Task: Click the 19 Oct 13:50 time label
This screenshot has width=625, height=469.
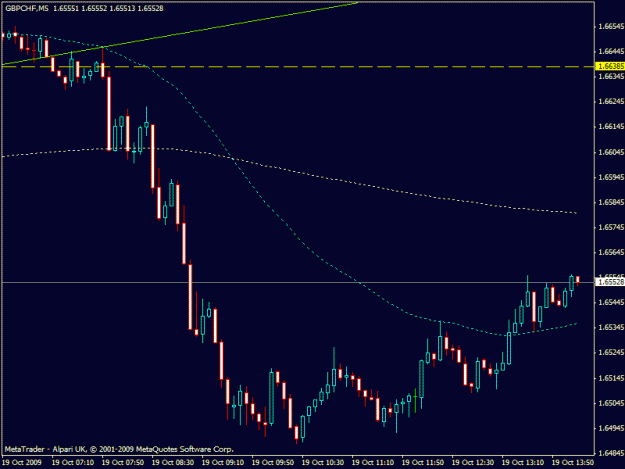Action: 573,462
